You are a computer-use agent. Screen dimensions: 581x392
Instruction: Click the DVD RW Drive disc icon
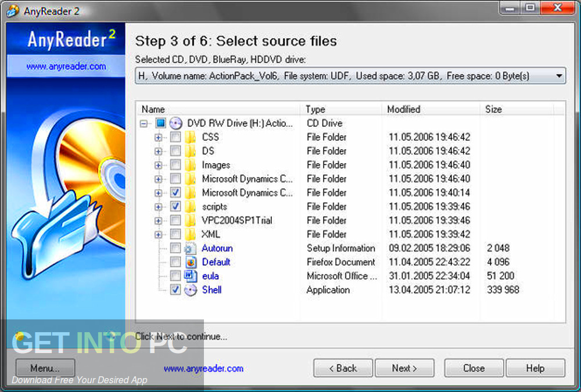click(x=175, y=123)
